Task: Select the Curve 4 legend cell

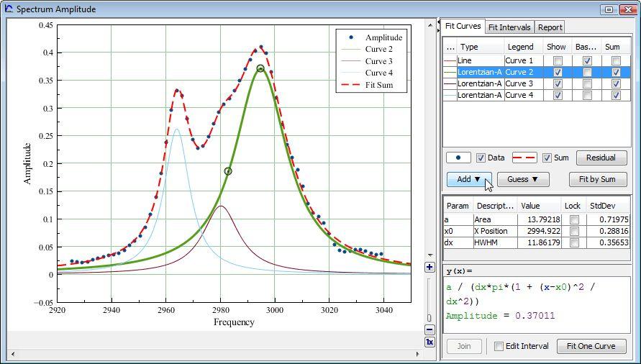Action: coord(523,95)
